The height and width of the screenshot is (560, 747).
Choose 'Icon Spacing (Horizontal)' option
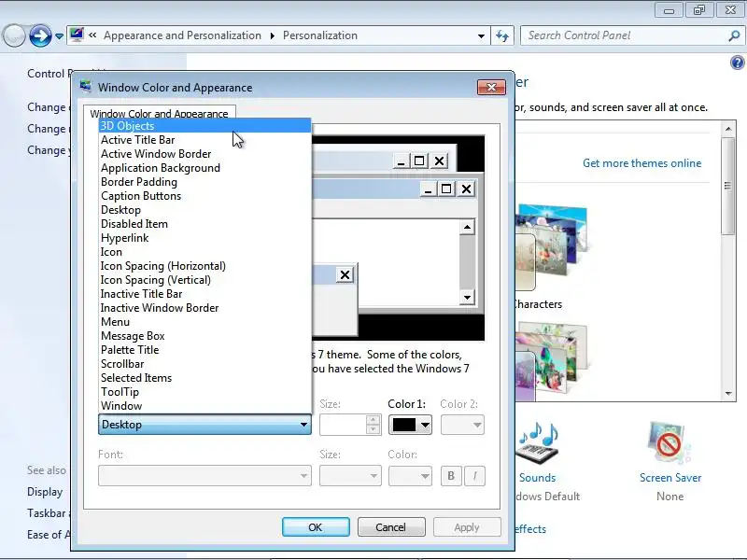pos(204,266)
